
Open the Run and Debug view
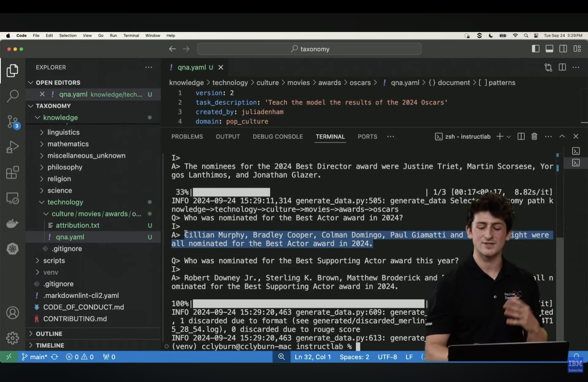pyautogui.click(x=12, y=147)
